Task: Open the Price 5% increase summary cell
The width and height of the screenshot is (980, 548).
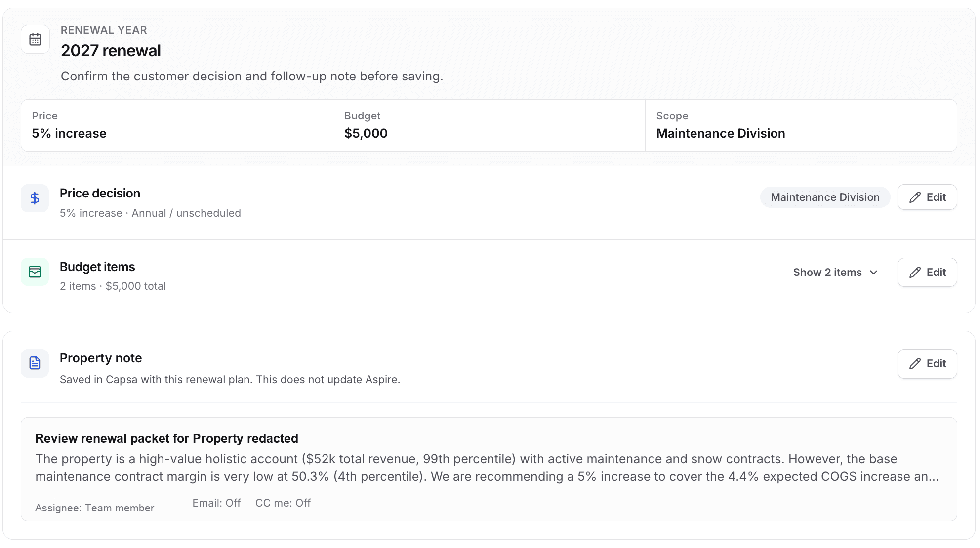Action: coord(177,125)
